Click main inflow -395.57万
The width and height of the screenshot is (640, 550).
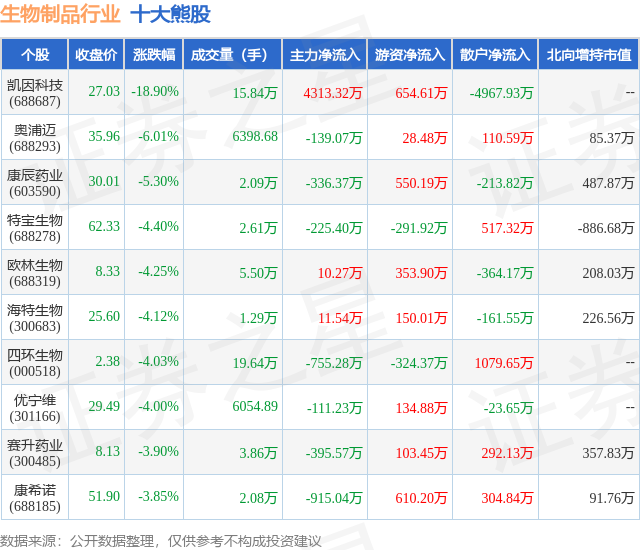click(334, 453)
